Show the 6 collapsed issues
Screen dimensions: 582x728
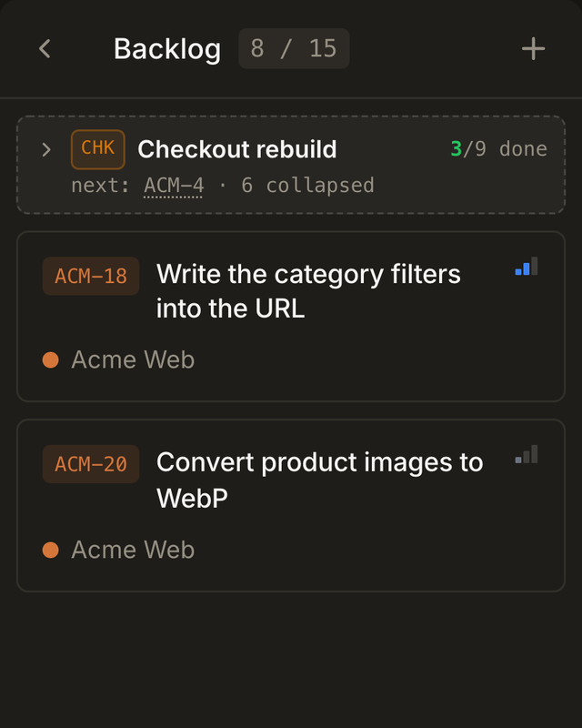(x=307, y=186)
